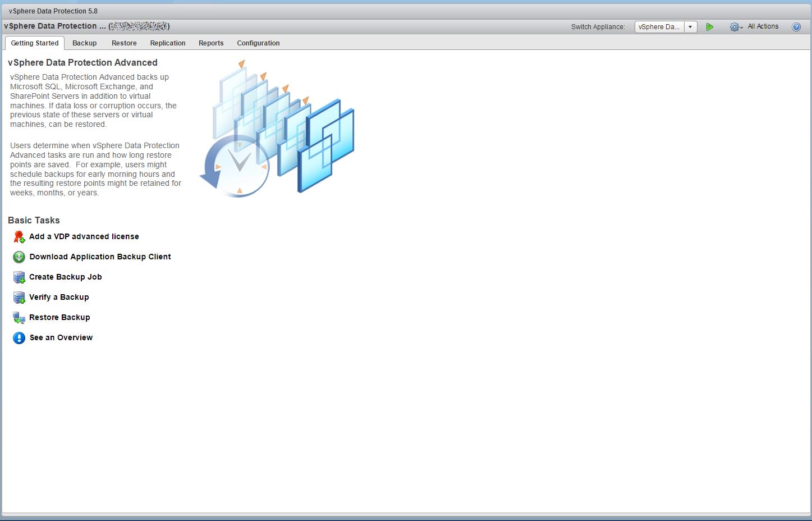The height and width of the screenshot is (521, 812).
Task: Click the vSphere Data Protection Advanced heading
Action: [82, 63]
